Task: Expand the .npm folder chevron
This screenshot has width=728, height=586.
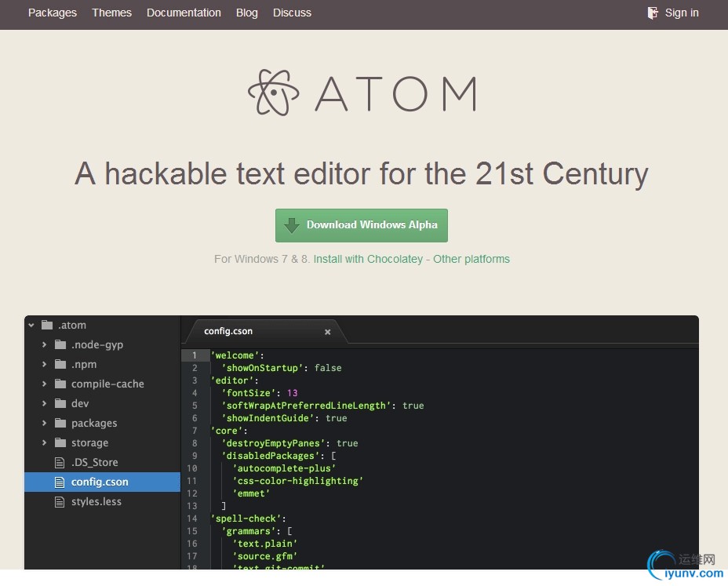Action: (x=44, y=364)
